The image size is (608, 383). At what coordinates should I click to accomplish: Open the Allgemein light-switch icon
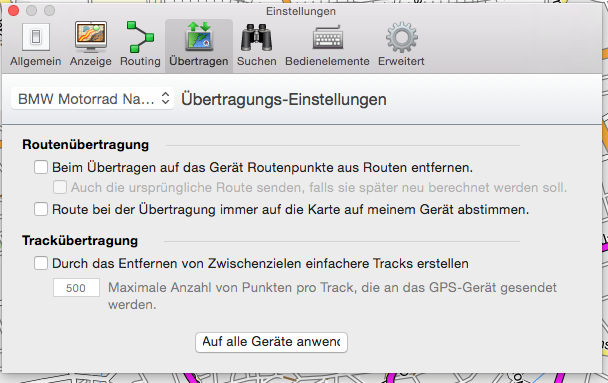(x=36, y=37)
